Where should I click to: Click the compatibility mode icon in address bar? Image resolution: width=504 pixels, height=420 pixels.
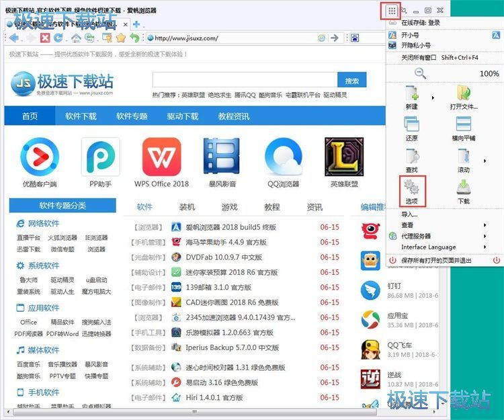pos(321,38)
